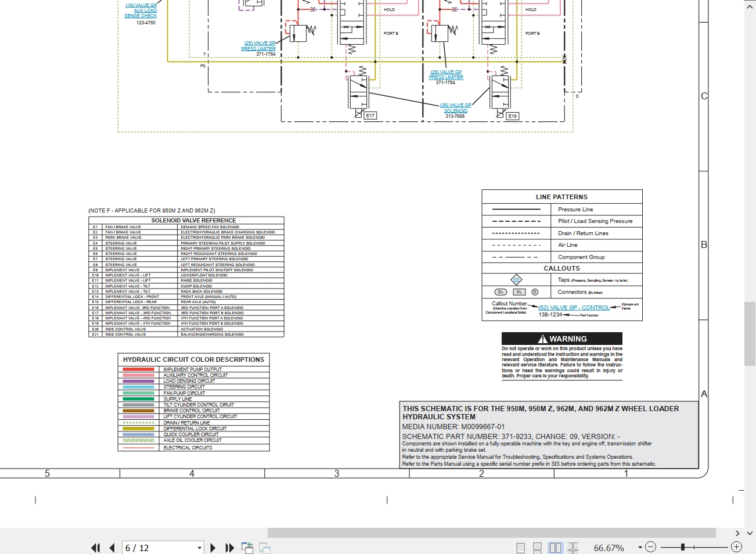This screenshot has height=554, width=756.
Task: Open (28) VALVE GP PRESS LIMITER link 371-1784 near PS
Action: (x=258, y=46)
